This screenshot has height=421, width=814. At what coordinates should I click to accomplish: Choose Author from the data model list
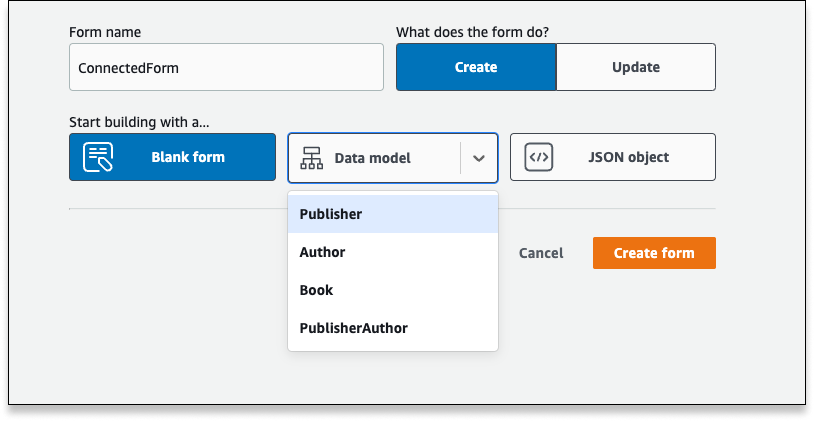[x=393, y=252]
